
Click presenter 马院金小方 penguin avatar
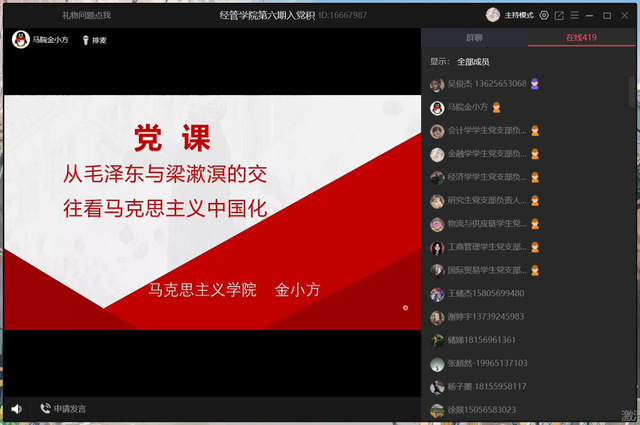tap(19, 40)
